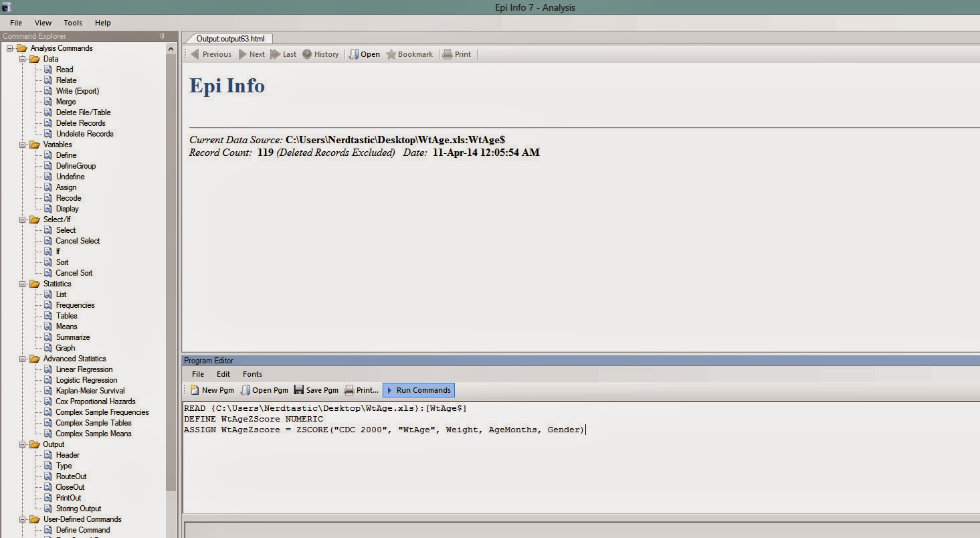Select the Means command
Screen dimensions: 980x538
(67, 327)
